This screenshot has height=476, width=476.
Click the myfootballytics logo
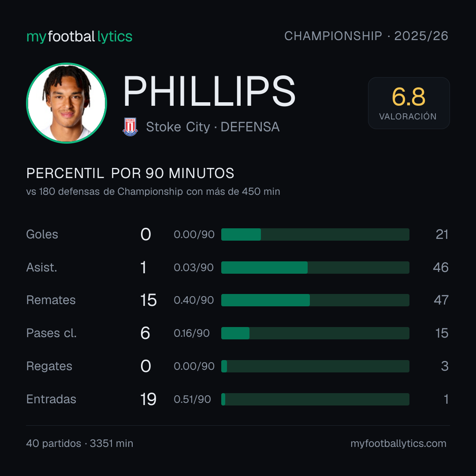pos(79,37)
